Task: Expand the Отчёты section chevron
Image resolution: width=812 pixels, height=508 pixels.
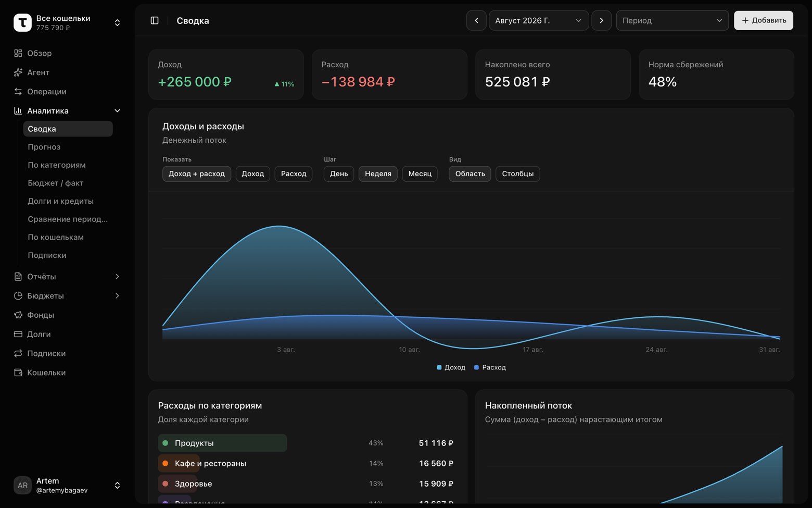Action: 117,277
